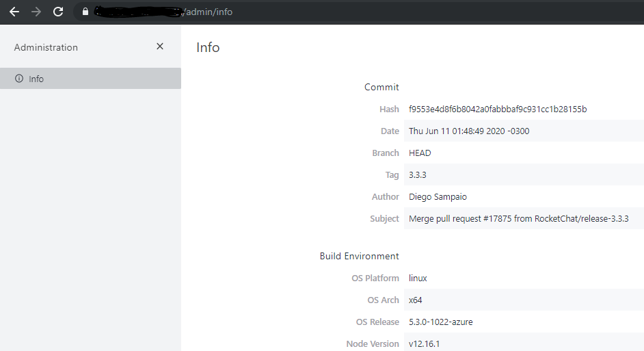The height and width of the screenshot is (351, 644).
Task: Select the commit hash value f9553e4d8f6b…
Action: click(498, 109)
